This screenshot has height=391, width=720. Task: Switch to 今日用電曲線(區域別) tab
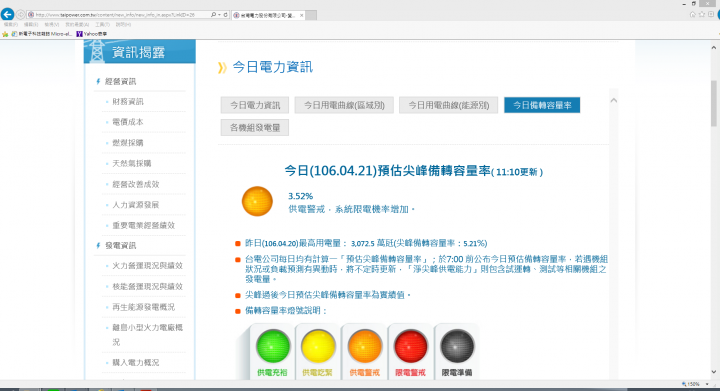coord(344,105)
